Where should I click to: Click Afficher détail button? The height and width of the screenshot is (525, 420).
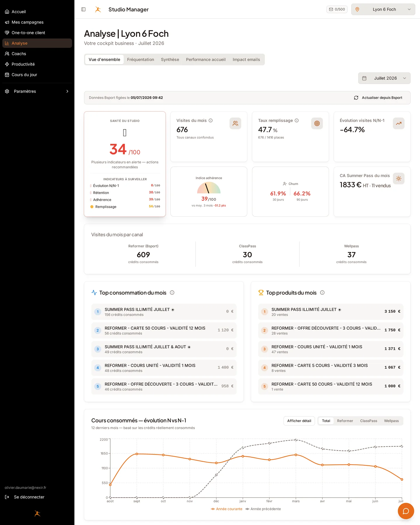pos(299,421)
